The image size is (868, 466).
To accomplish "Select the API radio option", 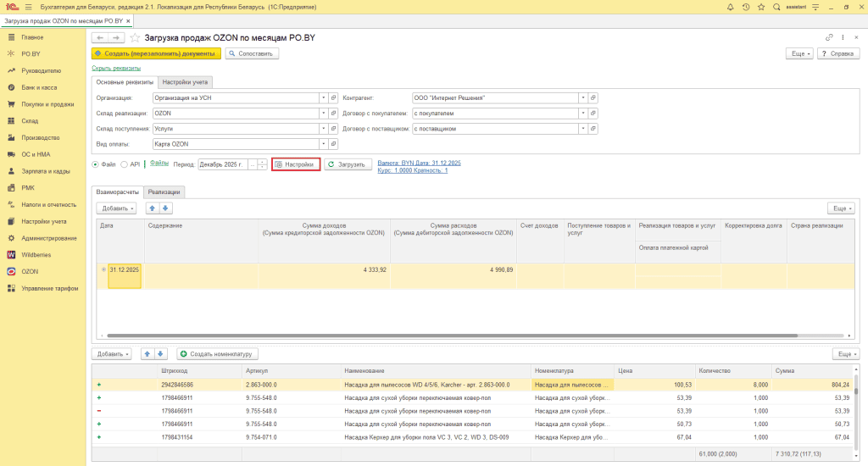I will tap(124, 164).
